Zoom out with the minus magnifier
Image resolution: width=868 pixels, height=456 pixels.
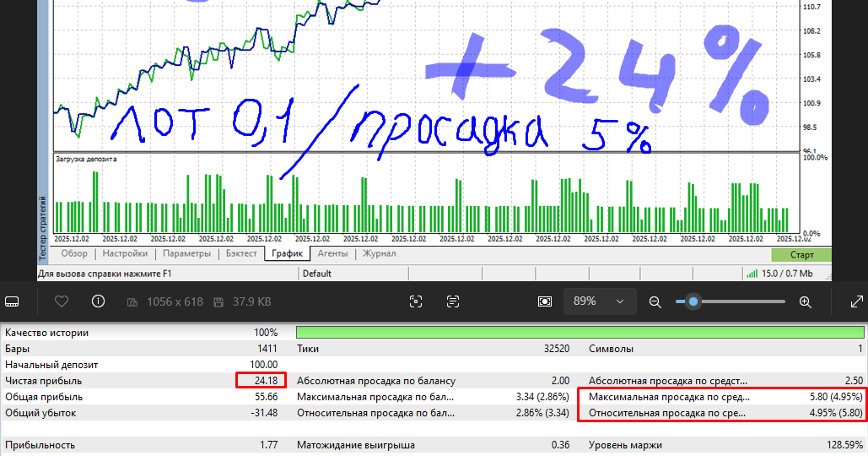[x=655, y=302]
